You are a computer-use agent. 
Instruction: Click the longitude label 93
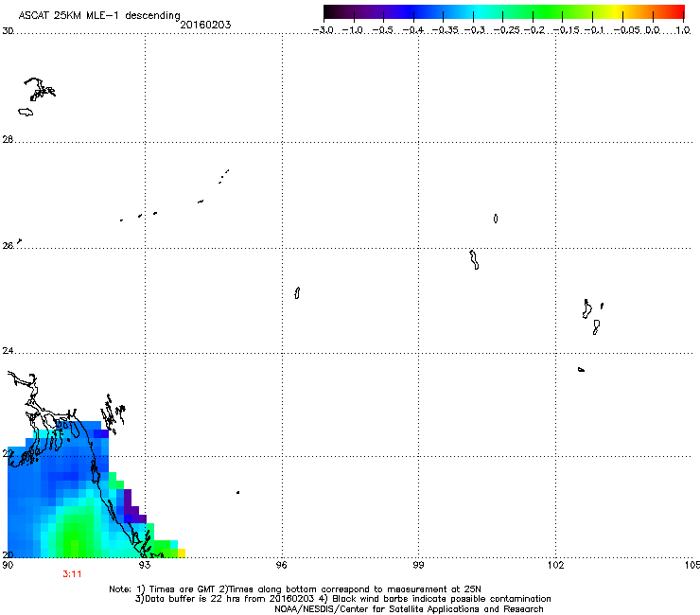coord(145,565)
